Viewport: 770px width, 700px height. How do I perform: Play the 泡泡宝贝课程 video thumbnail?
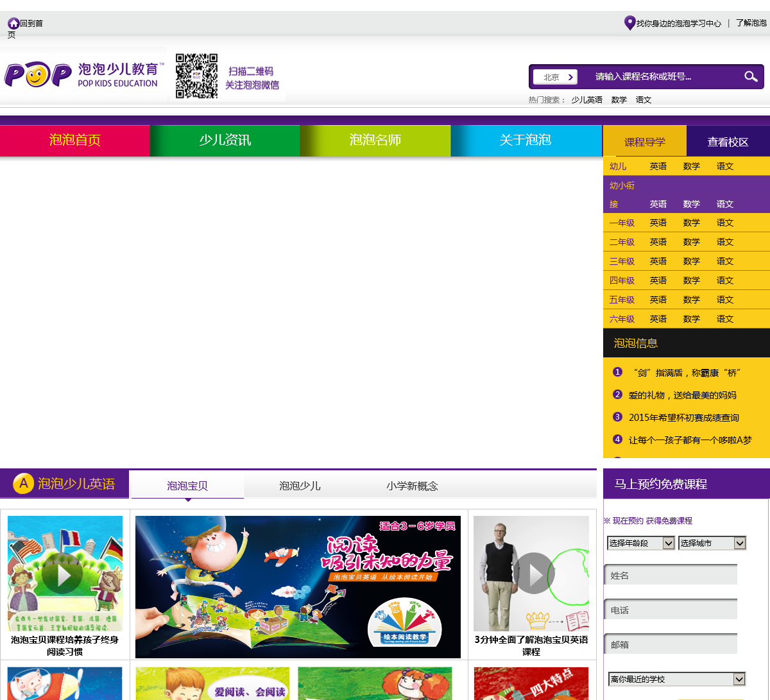click(x=65, y=574)
